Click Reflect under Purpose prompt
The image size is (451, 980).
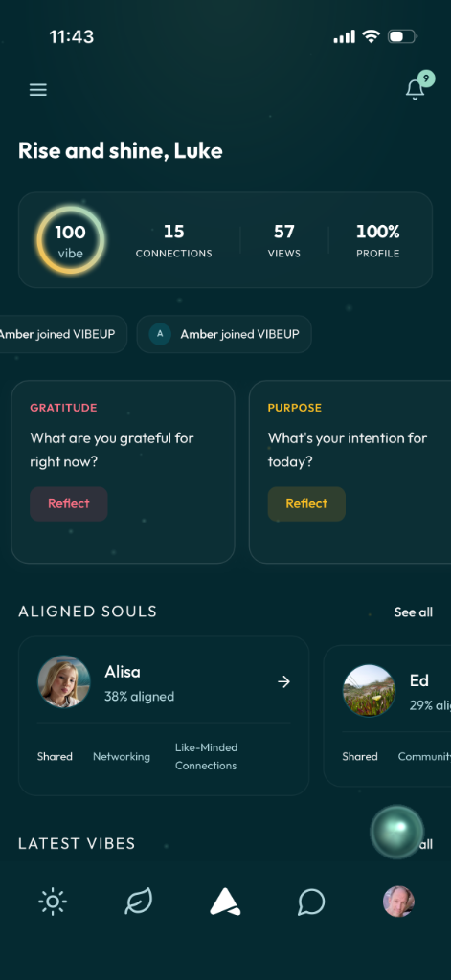click(306, 503)
